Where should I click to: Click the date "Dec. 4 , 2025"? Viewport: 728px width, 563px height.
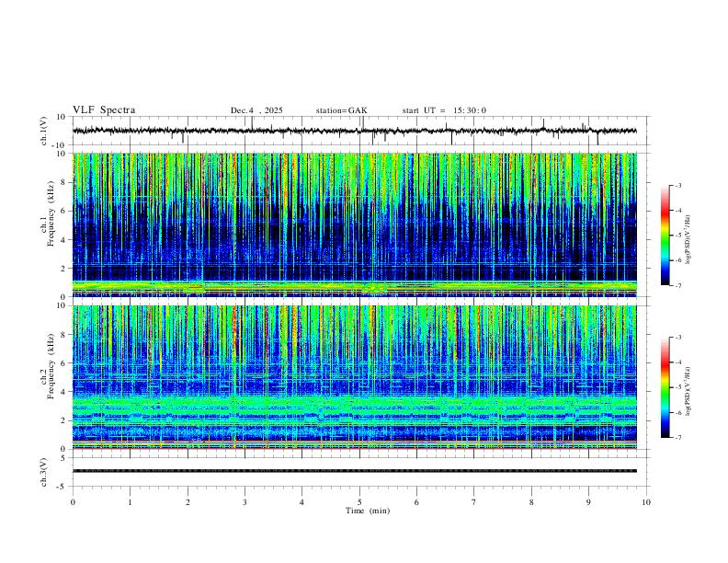tap(256, 110)
